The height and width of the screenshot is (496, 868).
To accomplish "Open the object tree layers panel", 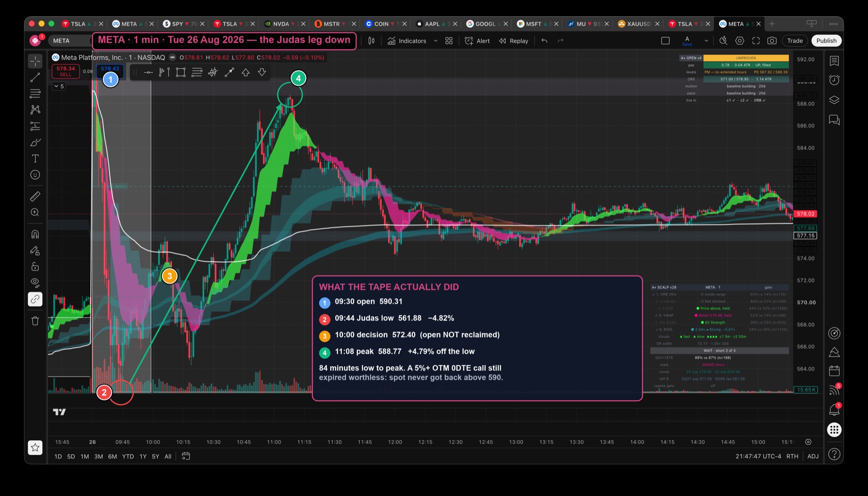I will (x=834, y=100).
